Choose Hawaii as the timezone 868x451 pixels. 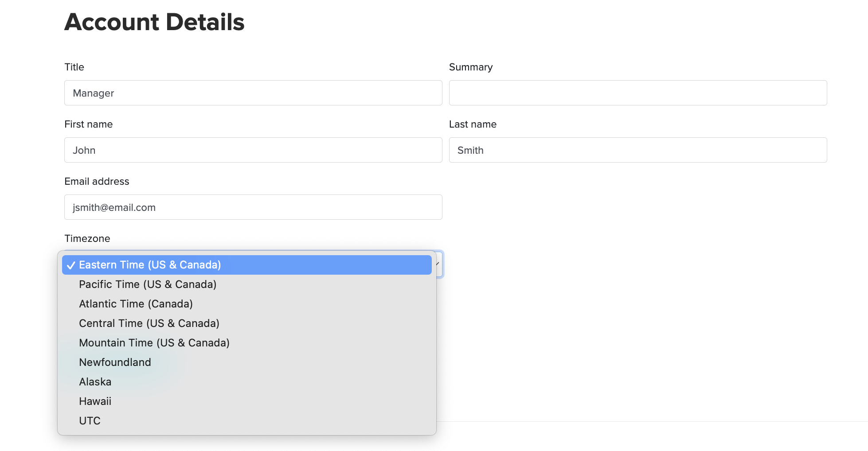tap(95, 401)
